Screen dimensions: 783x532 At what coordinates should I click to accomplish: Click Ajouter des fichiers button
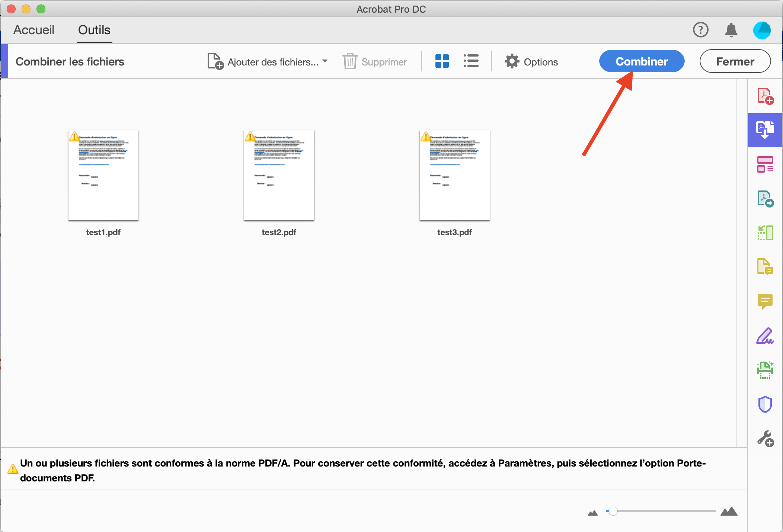pyautogui.click(x=263, y=61)
